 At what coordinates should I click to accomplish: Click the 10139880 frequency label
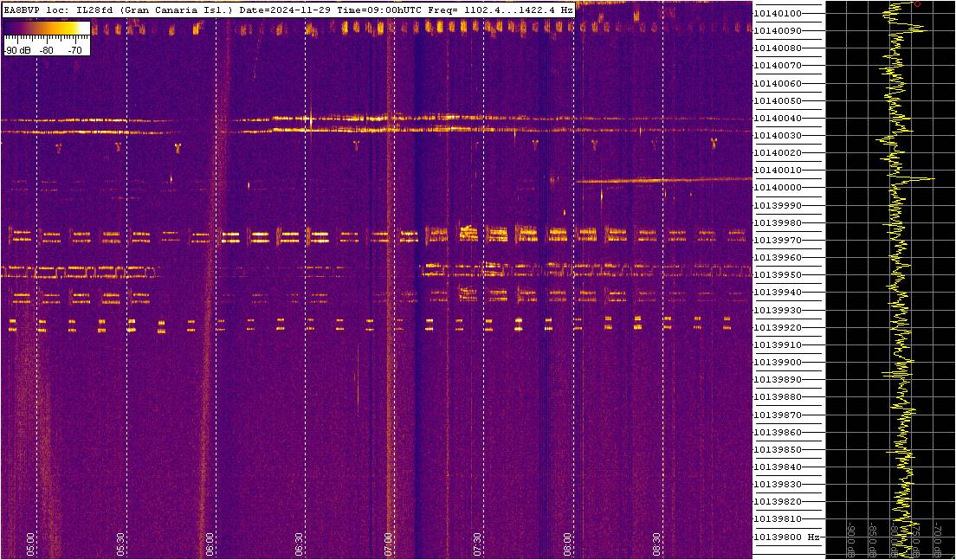[x=778, y=397]
